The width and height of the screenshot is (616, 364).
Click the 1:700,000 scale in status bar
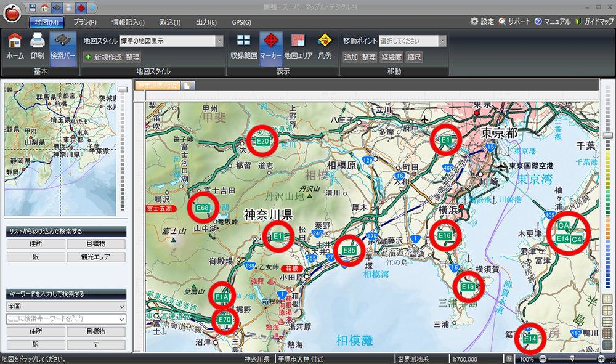(x=464, y=359)
